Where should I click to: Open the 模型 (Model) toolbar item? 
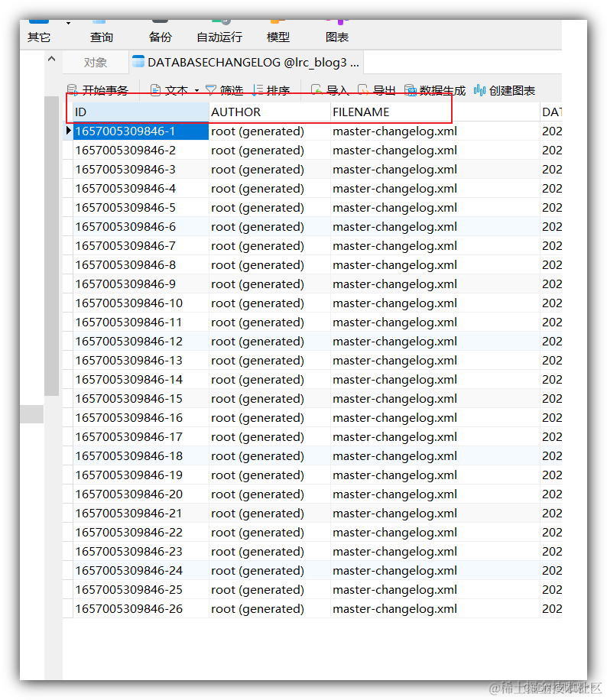(x=278, y=31)
